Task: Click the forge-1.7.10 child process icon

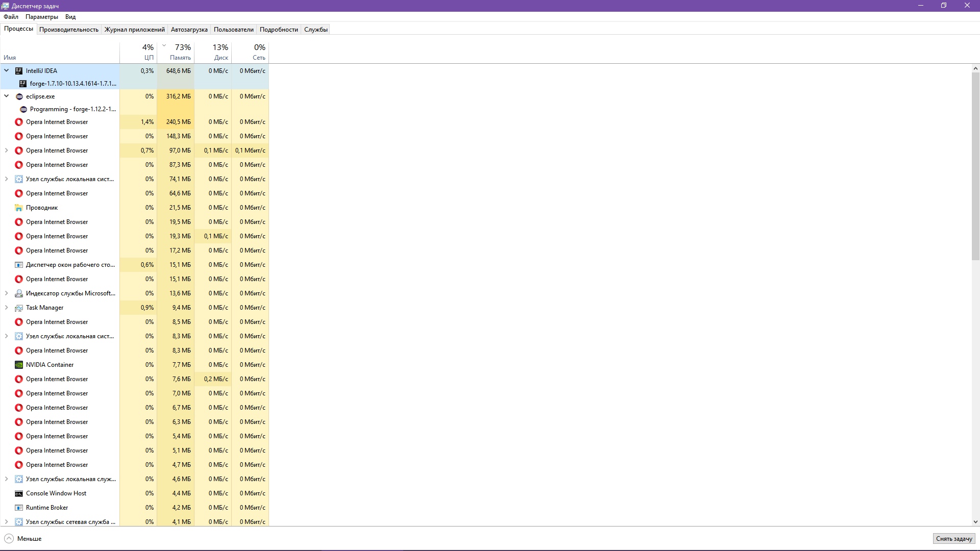Action: (x=23, y=84)
